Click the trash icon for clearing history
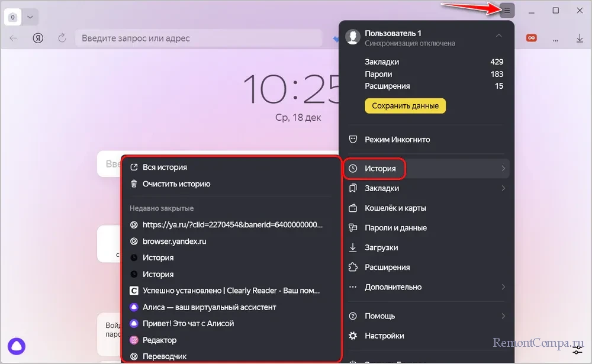Image resolution: width=592 pixels, height=364 pixels. tap(134, 184)
